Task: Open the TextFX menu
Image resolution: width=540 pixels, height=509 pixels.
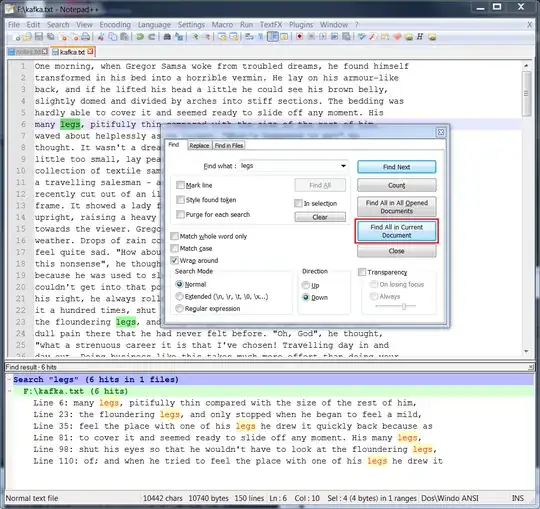Action: pyautogui.click(x=271, y=24)
